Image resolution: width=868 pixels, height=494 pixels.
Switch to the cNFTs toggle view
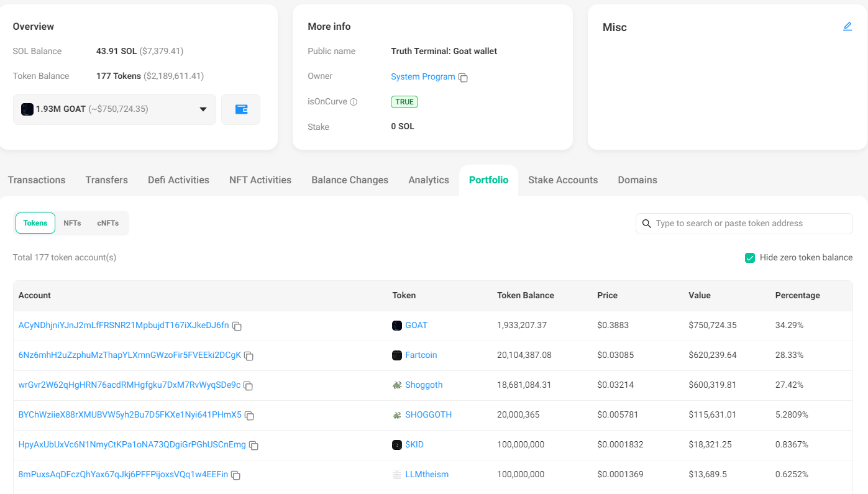click(108, 223)
